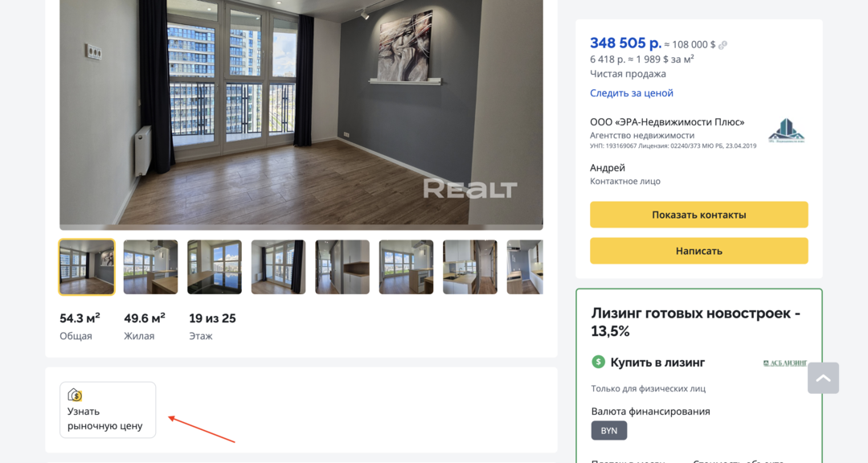Click the Написать button
The width and height of the screenshot is (868, 463).
tap(698, 251)
